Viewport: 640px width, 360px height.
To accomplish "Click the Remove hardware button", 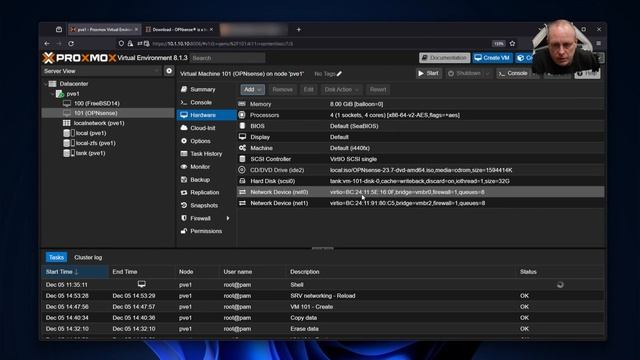I will click(x=282, y=89).
